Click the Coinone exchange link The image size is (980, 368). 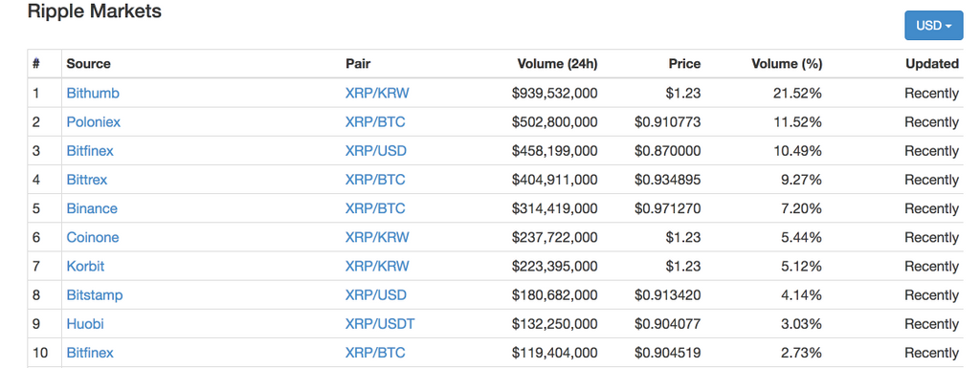point(93,237)
